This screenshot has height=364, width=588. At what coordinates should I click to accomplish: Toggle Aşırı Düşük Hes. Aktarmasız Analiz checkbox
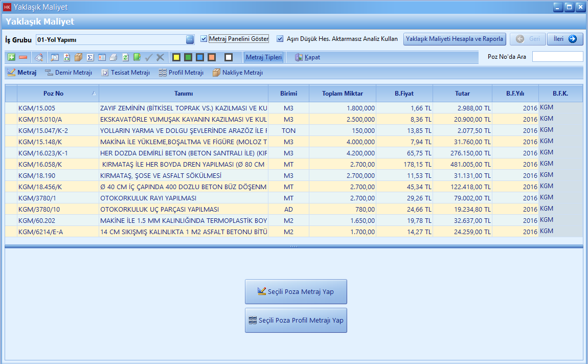click(x=280, y=39)
